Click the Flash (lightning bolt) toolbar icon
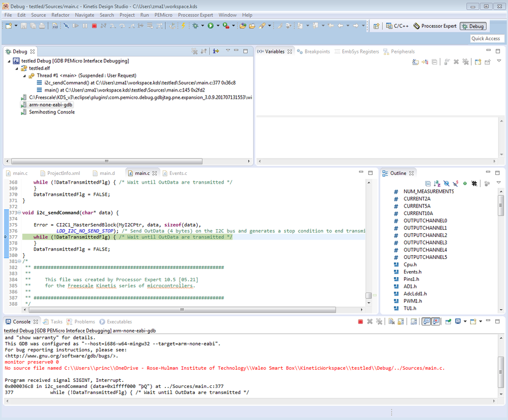This screenshot has height=420, width=508. pos(184,26)
